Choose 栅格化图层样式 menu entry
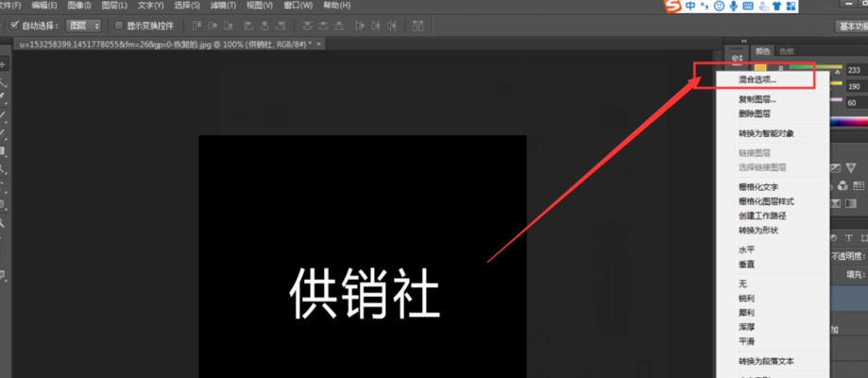Viewport: 868px width, 378px height. (x=773, y=201)
